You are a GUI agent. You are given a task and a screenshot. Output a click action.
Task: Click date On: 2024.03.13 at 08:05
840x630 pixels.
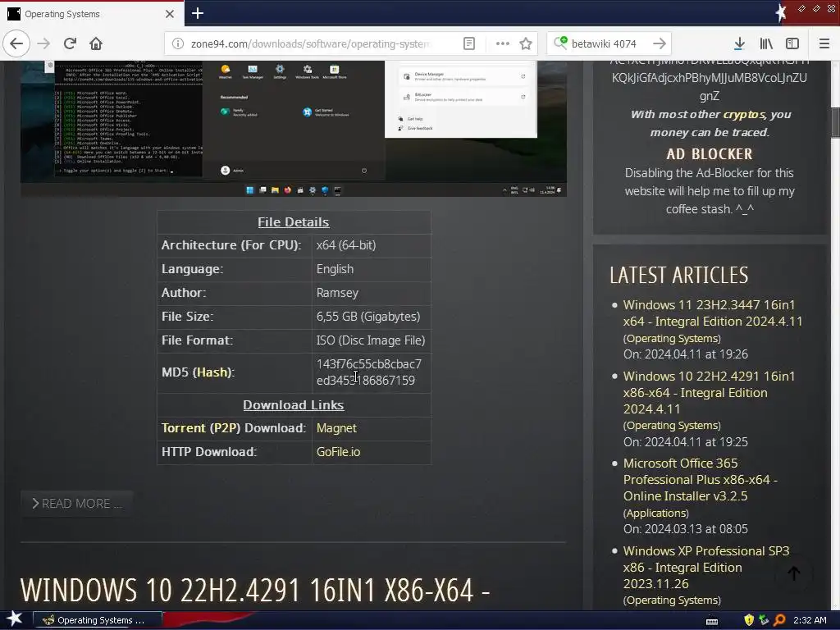[x=686, y=529]
